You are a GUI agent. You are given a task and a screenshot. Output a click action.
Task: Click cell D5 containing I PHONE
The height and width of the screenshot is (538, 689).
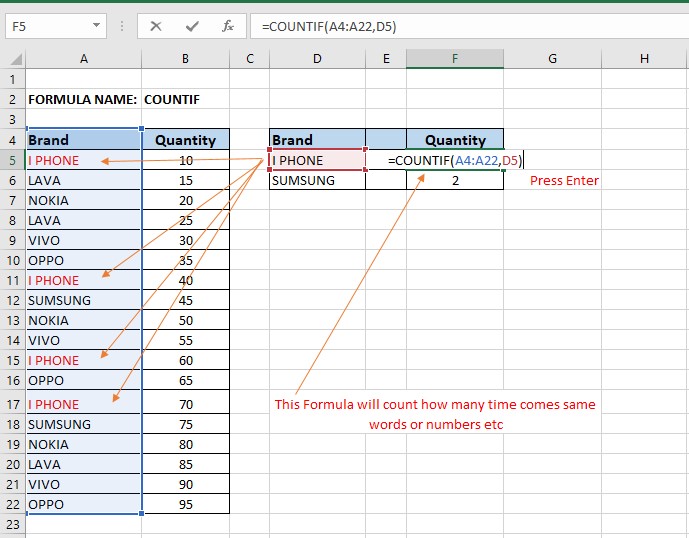[x=317, y=160]
